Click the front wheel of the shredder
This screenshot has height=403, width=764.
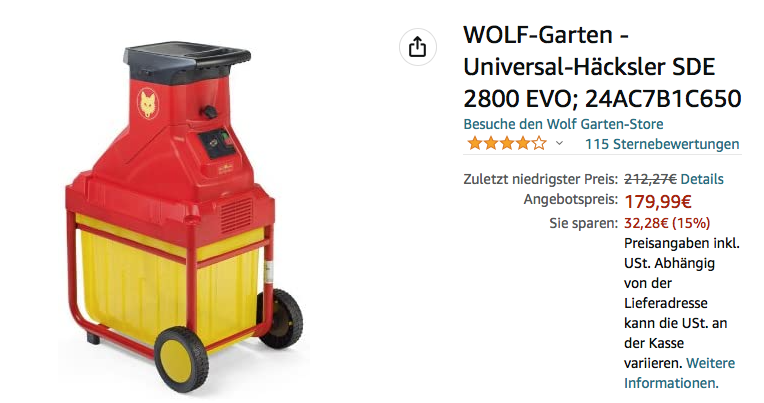181,359
